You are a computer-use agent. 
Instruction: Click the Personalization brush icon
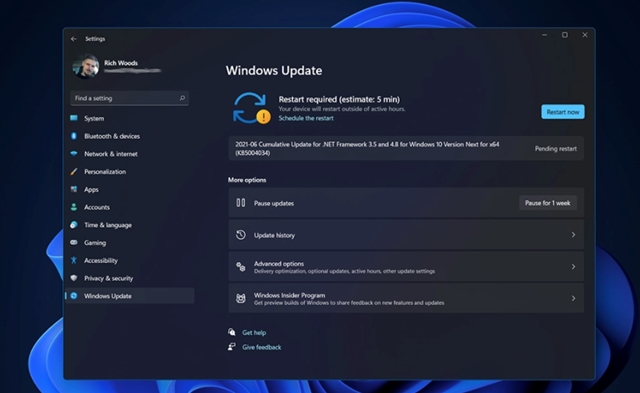(x=74, y=171)
